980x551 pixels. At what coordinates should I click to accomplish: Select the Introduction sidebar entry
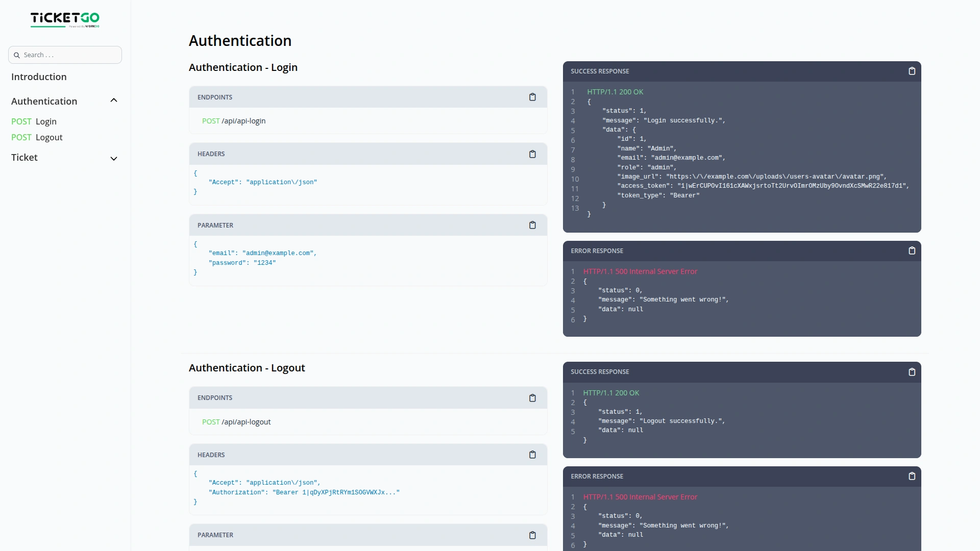tap(38, 77)
